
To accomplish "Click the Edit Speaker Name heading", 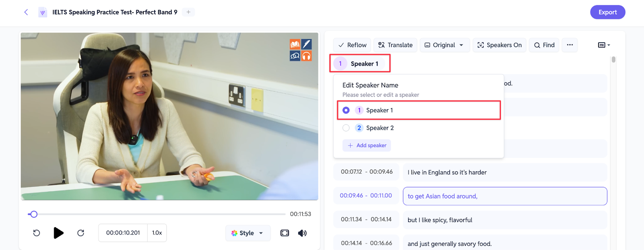I will [370, 85].
